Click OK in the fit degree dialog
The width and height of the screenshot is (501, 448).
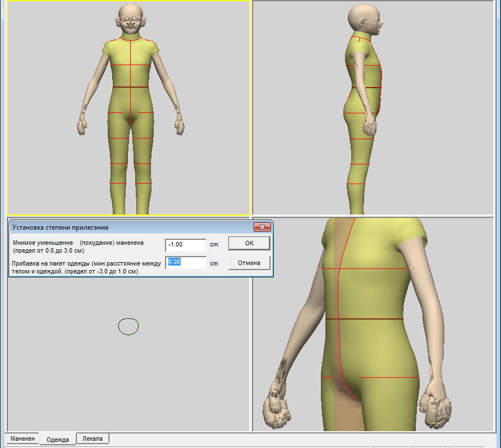pos(249,243)
